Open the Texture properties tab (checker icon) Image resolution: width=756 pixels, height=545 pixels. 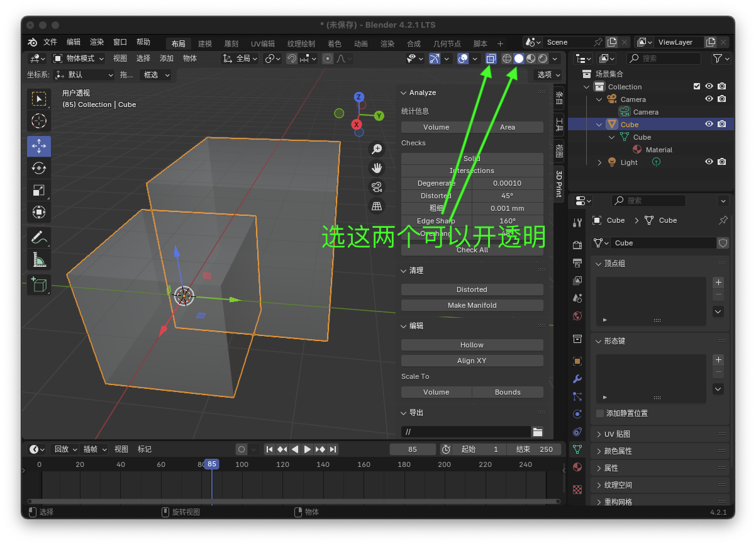(577, 489)
